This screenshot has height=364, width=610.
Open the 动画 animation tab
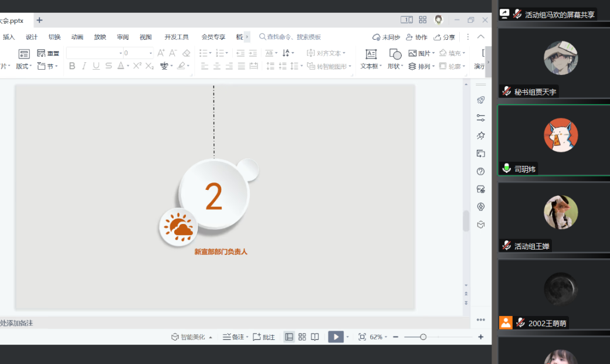pyautogui.click(x=77, y=37)
